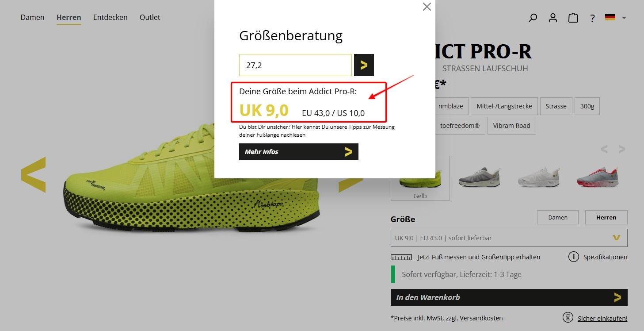The width and height of the screenshot is (644, 331).
Task: Click the help question mark icon
Action: point(592,18)
